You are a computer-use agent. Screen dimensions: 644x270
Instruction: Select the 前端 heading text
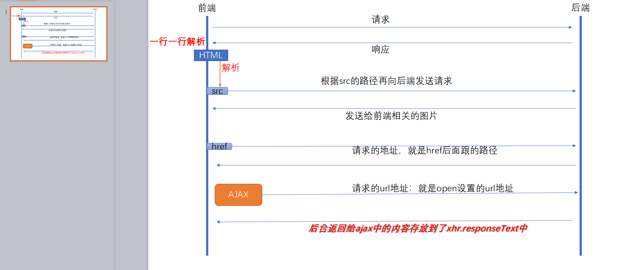click(207, 8)
